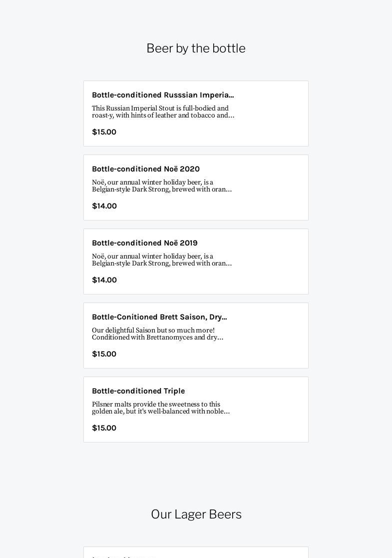The width and height of the screenshot is (392, 558).
Task: Click the $14.00 price of Noë 2019
Action: click(x=104, y=280)
